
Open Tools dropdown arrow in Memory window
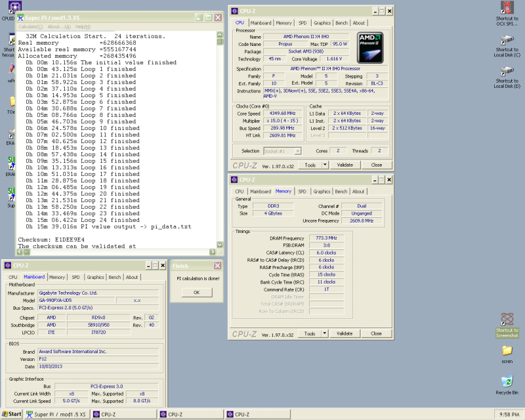coord(324,333)
